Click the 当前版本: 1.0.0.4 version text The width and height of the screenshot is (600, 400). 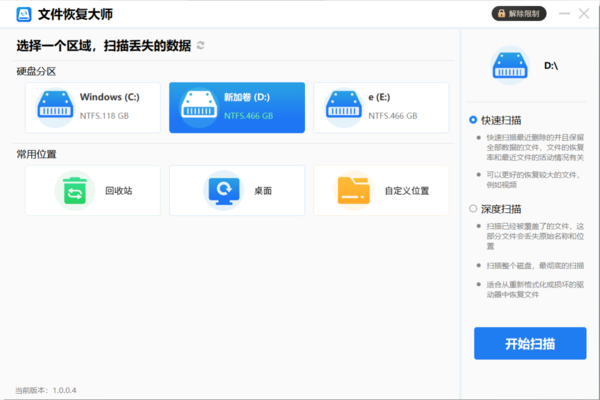(46, 390)
